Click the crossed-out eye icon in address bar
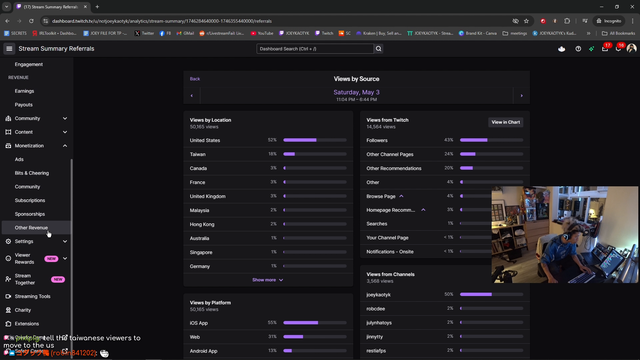 [516, 21]
